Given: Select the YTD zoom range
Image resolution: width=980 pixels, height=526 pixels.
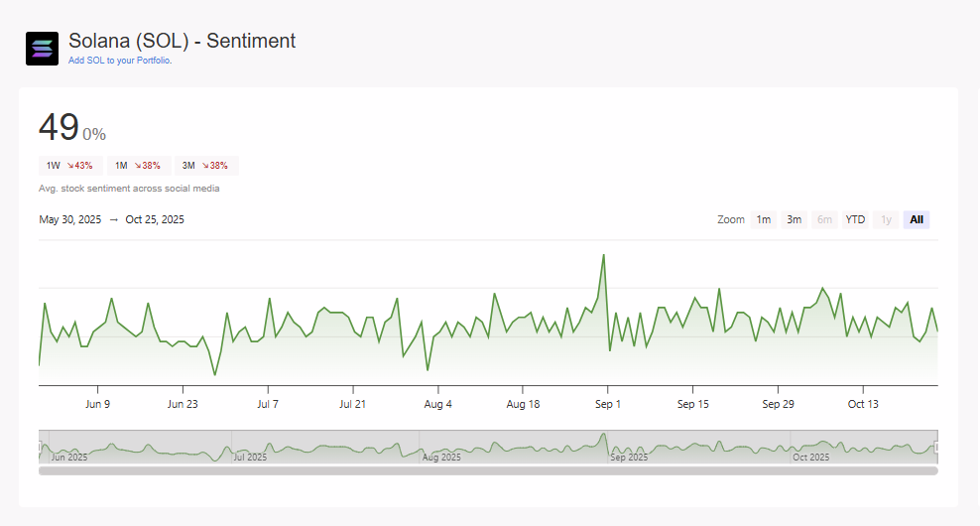Looking at the screenshot, I should (x=855, y=219).
